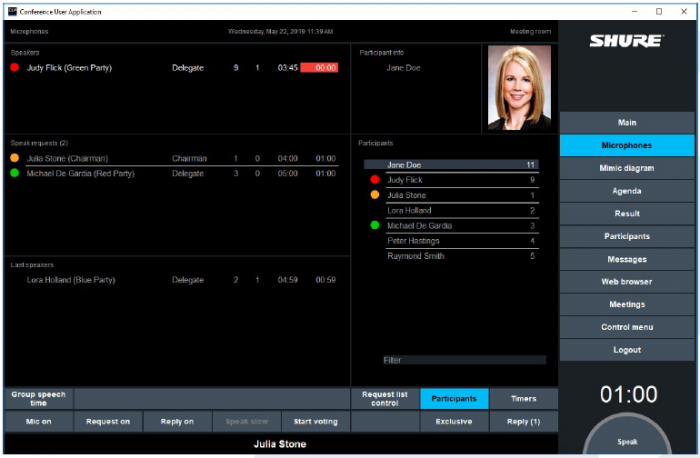Toggle the Request on button
The width and height of the screenshot is (700, 458).
108,422
